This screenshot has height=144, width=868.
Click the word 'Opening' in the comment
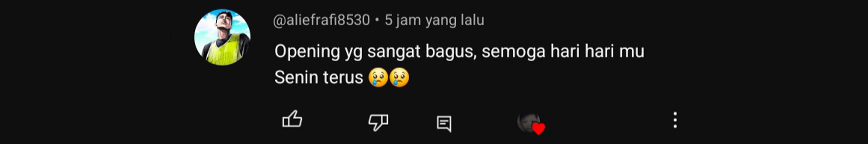[x=307, y=52]
